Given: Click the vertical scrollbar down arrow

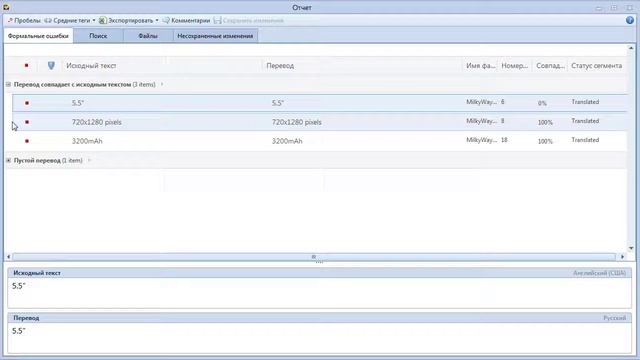Looking at the screenshot, I should click(631, 248).
